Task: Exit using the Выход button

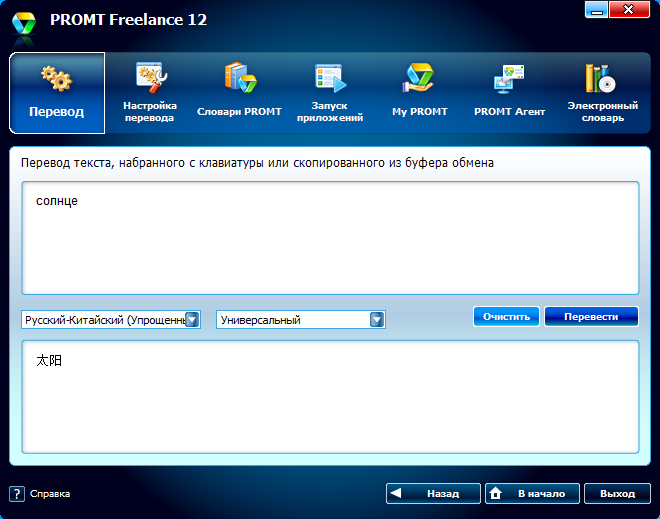Action: click(616, 493)
